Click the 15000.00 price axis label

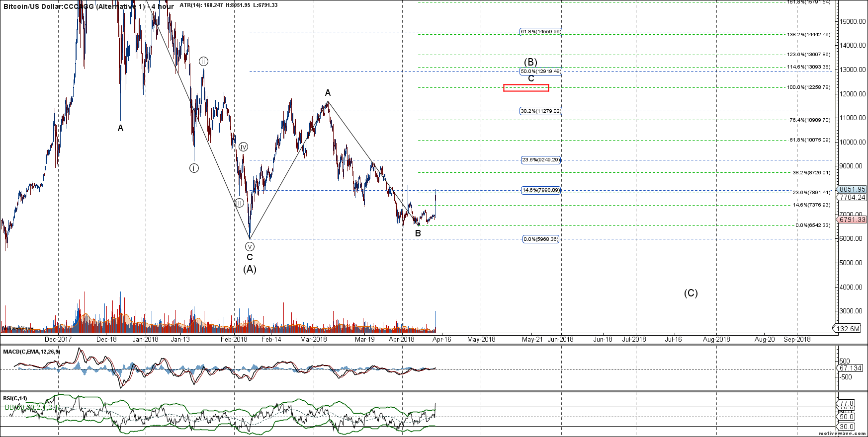[x=853, y=21]
